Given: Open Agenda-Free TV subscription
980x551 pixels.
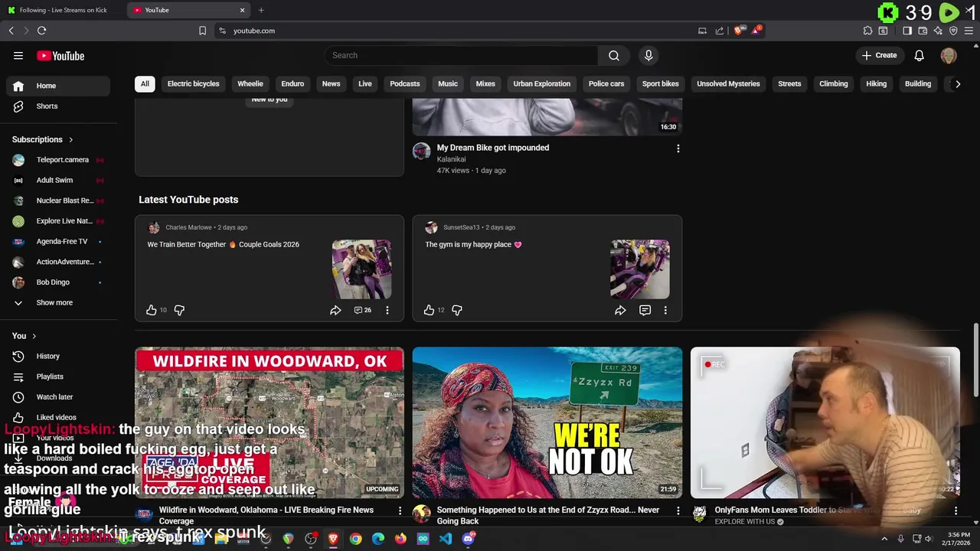Looking at the screenshot, I should 58,241.
